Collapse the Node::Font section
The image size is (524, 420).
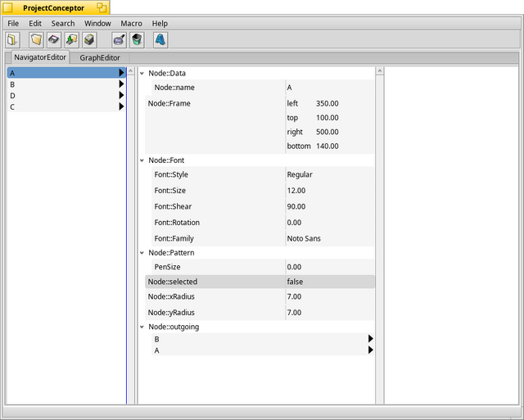click(x=142, y=160)
